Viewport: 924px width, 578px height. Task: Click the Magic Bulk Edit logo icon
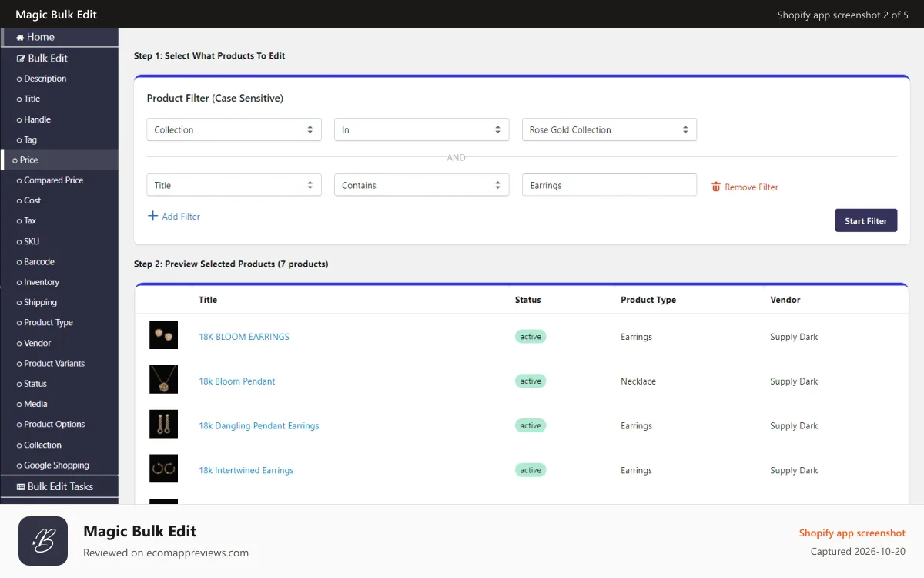(x=42, y=541)
